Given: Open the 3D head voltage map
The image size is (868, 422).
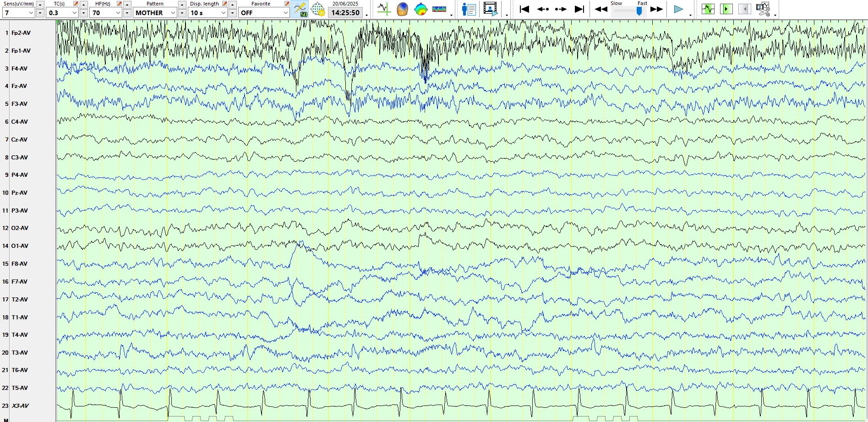Looking at the screenshot, I should point(402,9).
